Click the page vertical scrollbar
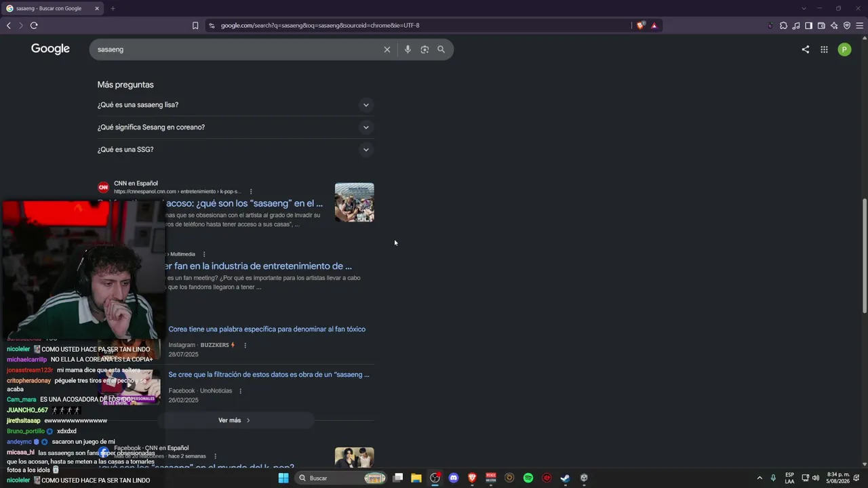Viewport: 868px width, 488px height. [x=864, y=256]
